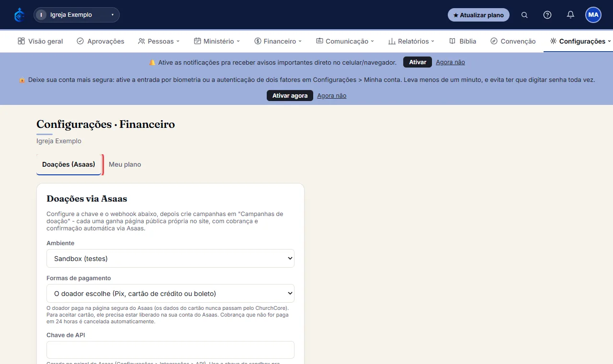Click the Visão geral dashboard icon
This screenshot has width=613, height=364.
pos(21,41)
